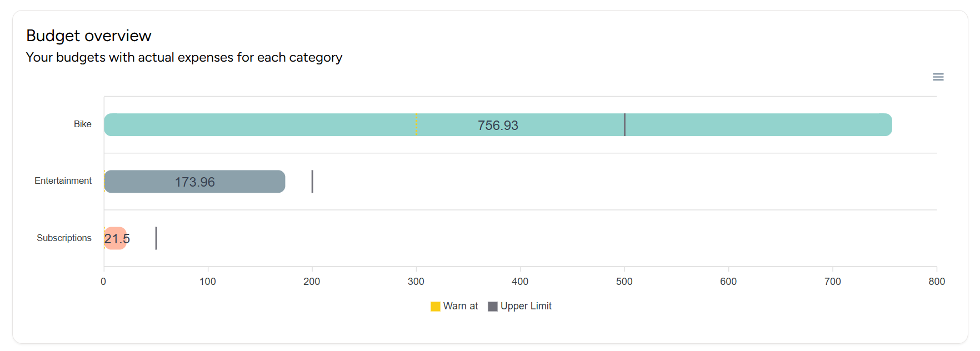This screenshot has height=351, width=980.
Task: Click the subtitle about actual expenses
Action: pos(184,58)
